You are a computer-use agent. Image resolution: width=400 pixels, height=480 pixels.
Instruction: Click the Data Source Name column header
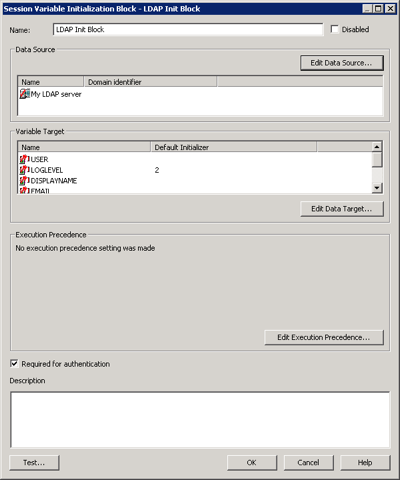[x=50, y=82]
